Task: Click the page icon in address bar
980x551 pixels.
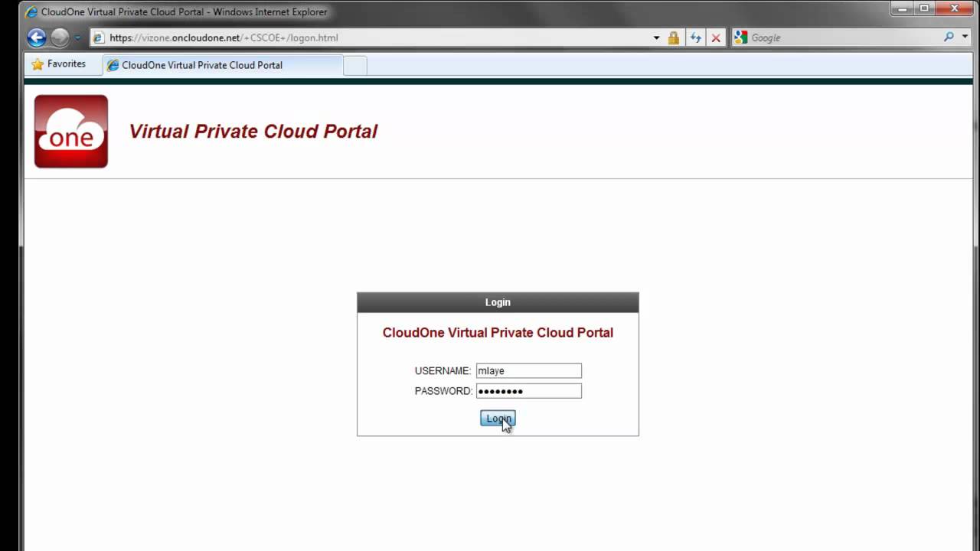Action: (99, 37)
